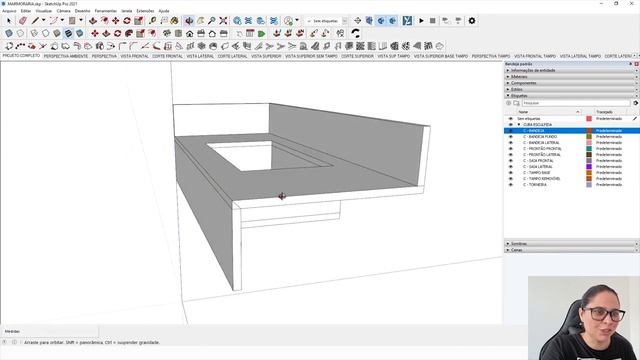Open the Extensões menu

145,11
